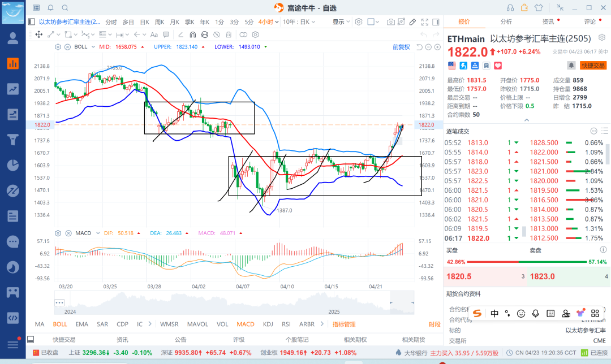The width and height of the screenshot is (611, 364).
Task: Toggle the magnet snap tool
Action: (192, 34)
